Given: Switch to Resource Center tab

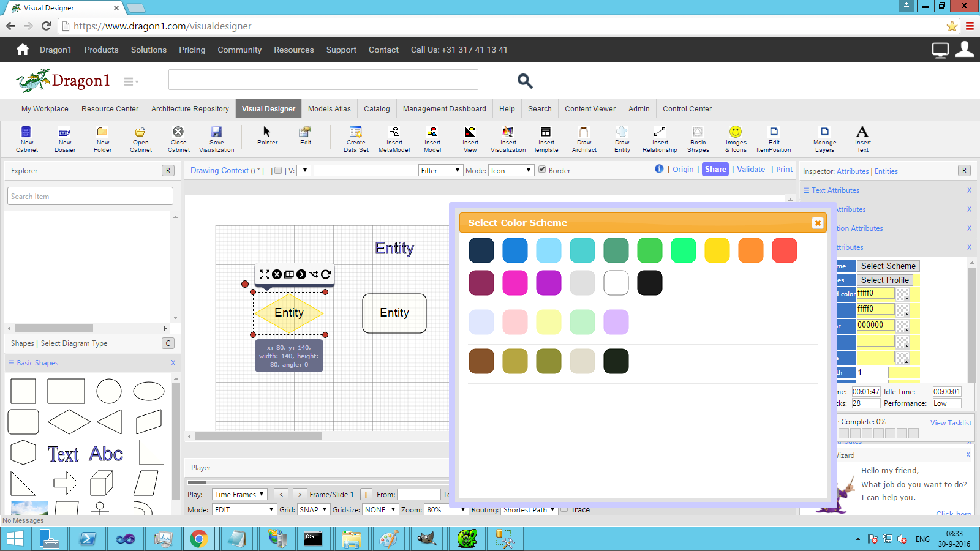Looking at the screenshot, I should pos(110,108).
